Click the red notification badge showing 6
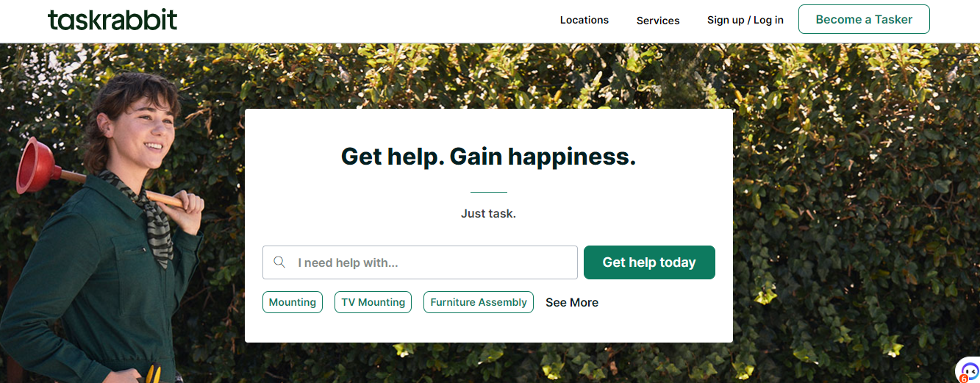Viewport: 980px width, 383px height. 963,379
